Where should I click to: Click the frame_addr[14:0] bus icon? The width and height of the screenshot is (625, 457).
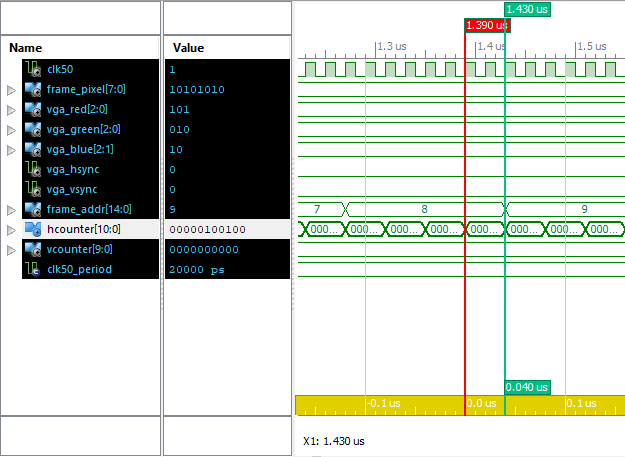click(x=33, y=209)
